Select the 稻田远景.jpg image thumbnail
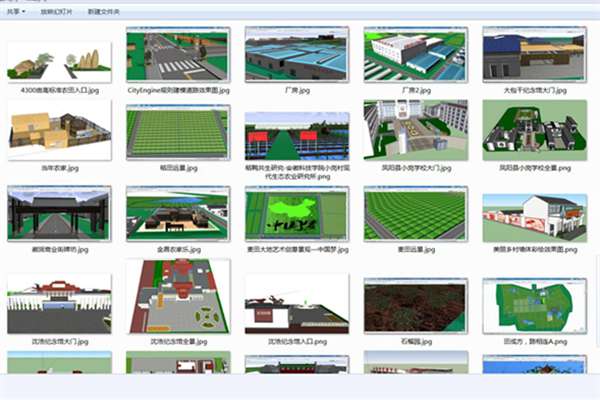The height and width of the screenshot is (400, 600). (x=178, y=134)
